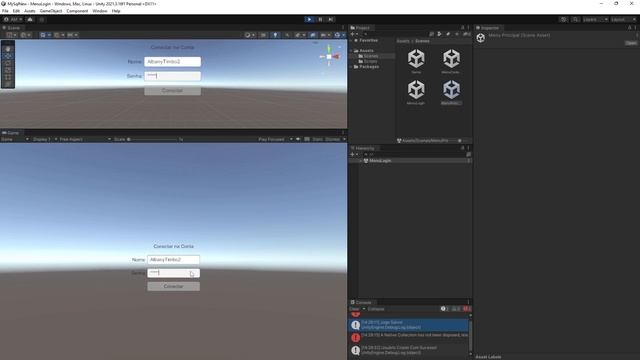The width and height of the screenshot is (640, 360).
Task: Open the File menu
Action: (5, 11)
